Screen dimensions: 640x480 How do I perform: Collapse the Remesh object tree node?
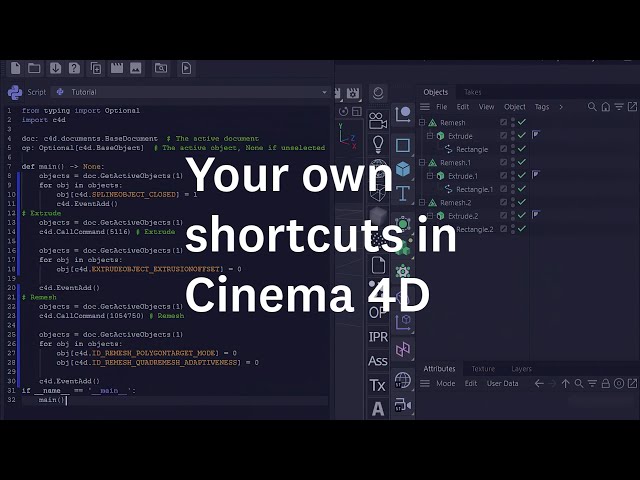(422, 122)
